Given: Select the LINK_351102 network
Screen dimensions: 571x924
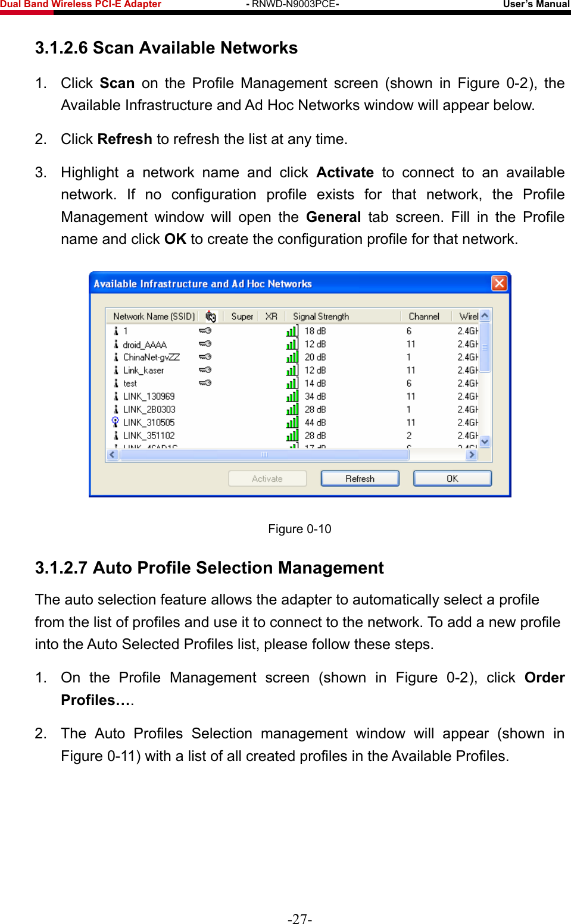Looking at the screenshot, I should [x=149, y=436].
